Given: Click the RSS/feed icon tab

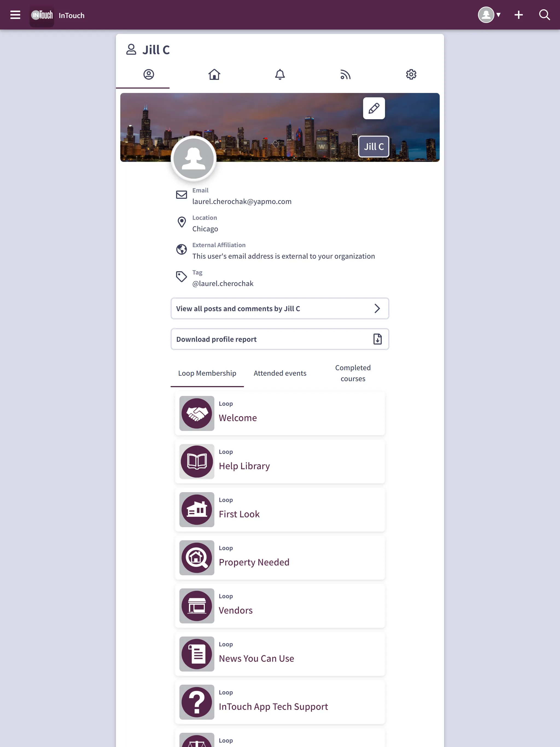Looking at the screenshot, I should (345, 74).
